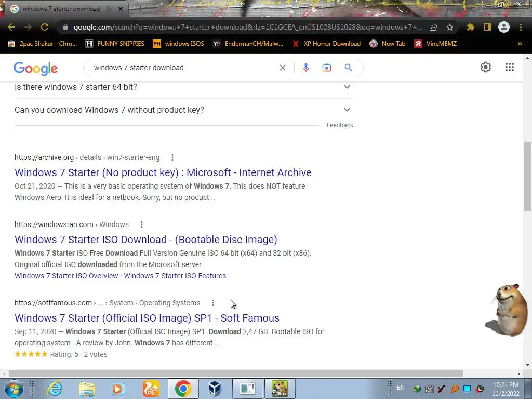
Task: Share this page via the share icon
Action: click(x=433, y=27)
